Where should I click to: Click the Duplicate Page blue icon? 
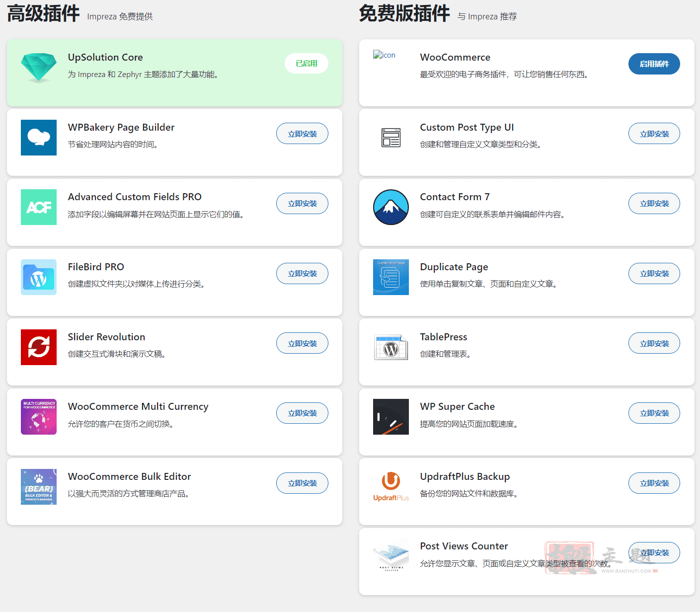click(391, 277)
